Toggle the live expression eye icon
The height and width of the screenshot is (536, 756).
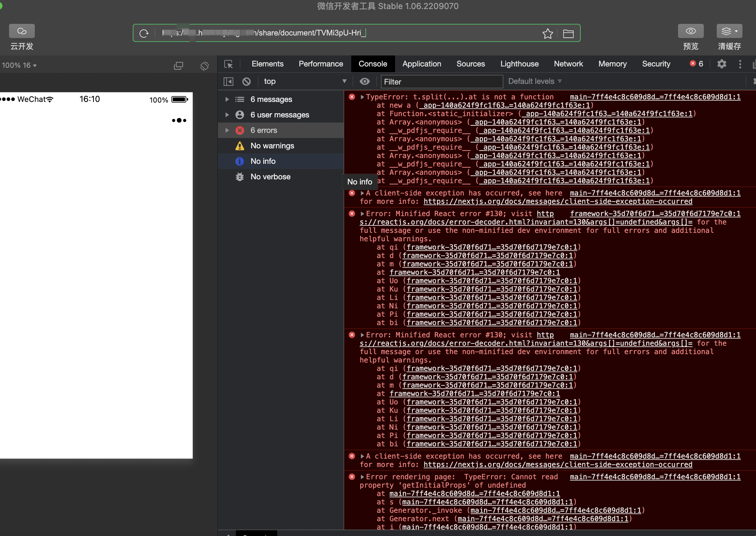click(x=364, y=82)
